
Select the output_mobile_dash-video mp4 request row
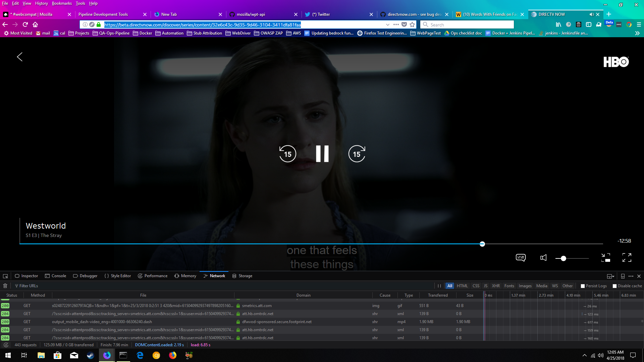pyautogui.click(x=241, y=322)
